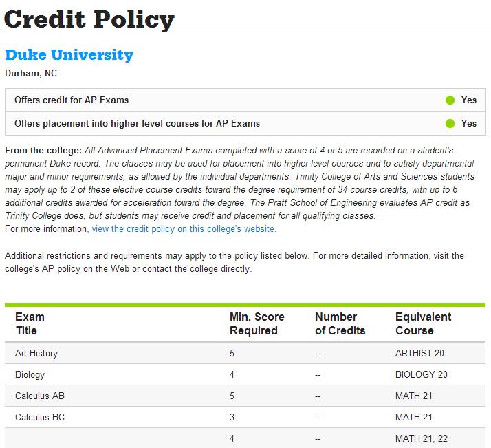This screenshot has width=491, height=448.
Task: Click the Min. Score Required header
Action: [257, 323]
